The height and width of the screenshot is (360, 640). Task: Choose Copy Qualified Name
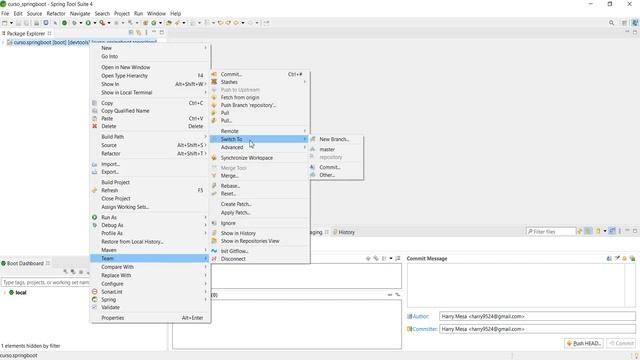pos(125,111)
